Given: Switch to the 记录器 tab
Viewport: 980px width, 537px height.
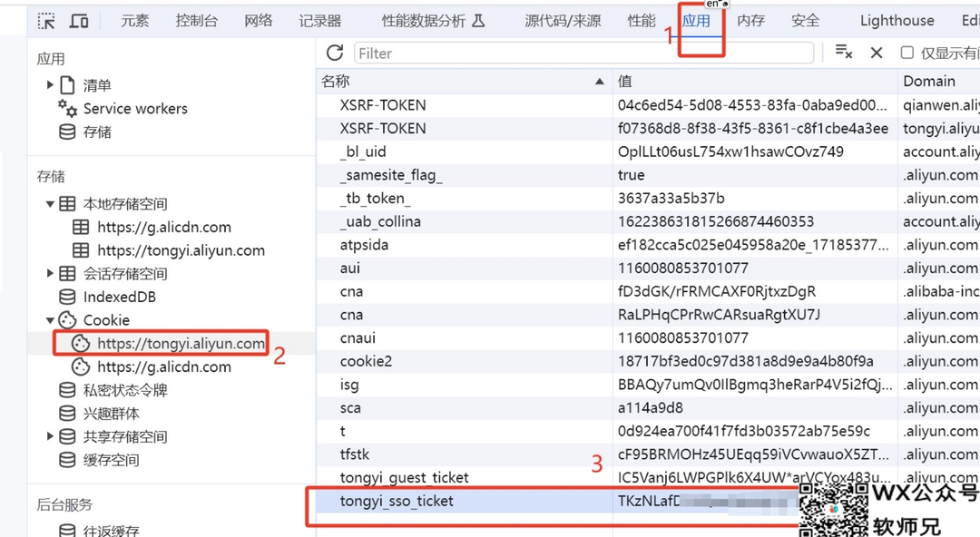Looking at the screenshot, I should click(x=320, y=21).
